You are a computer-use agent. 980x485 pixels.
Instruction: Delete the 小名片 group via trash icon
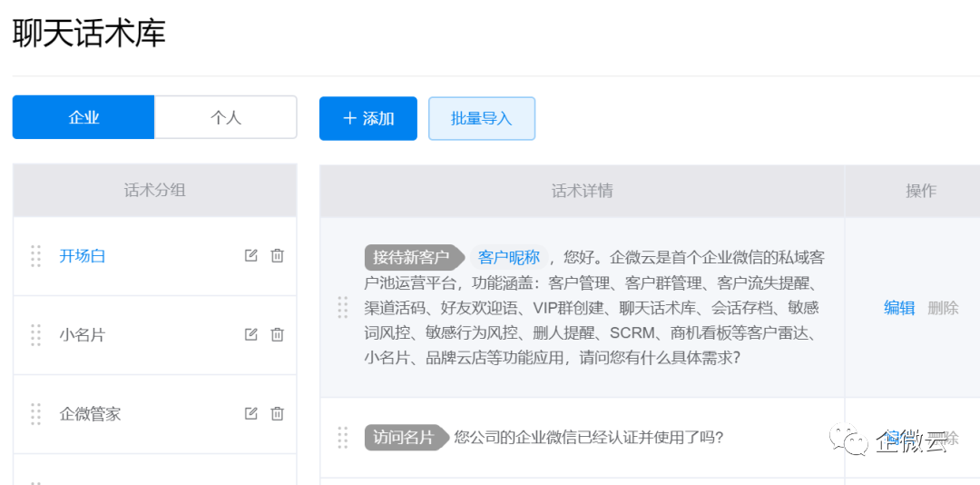click(277, 334)
